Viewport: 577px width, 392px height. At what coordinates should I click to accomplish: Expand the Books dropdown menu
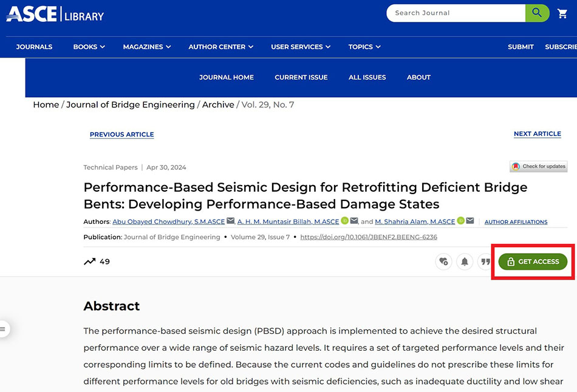89,47
